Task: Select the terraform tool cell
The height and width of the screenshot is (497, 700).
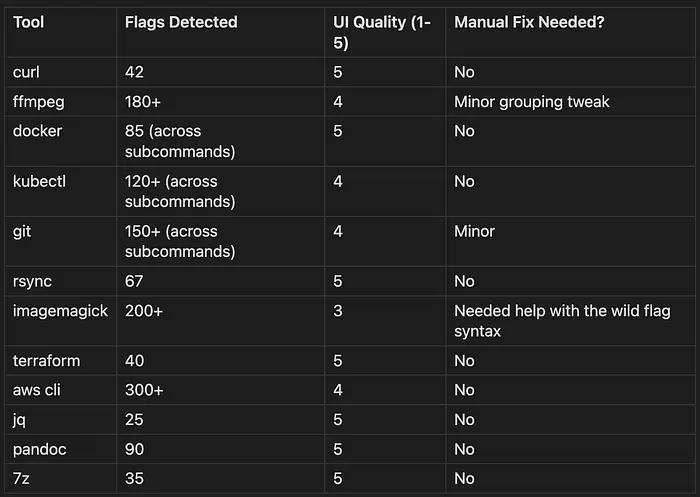Action: pyautogui.click(x=46, y=360)
